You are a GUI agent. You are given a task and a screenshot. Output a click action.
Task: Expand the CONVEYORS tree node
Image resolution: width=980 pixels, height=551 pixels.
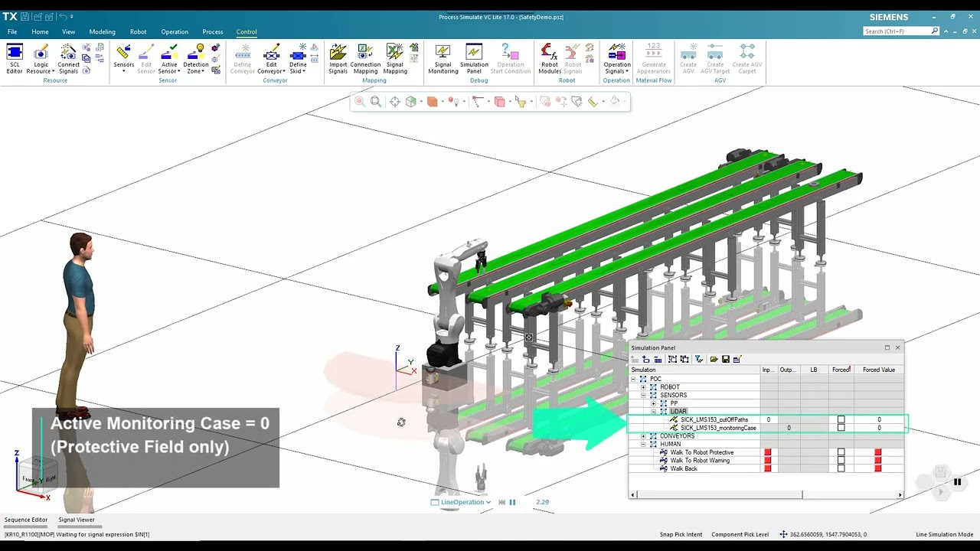pos(643,436)
